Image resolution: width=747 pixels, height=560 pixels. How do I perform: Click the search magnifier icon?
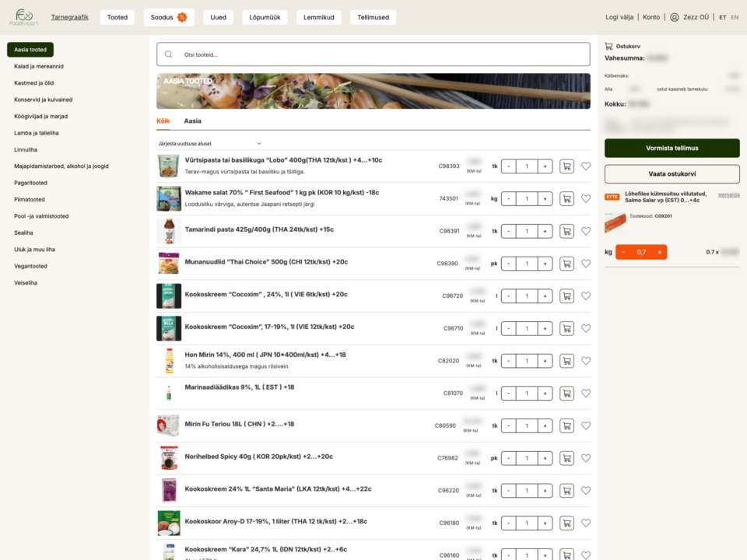pos(169,54)
